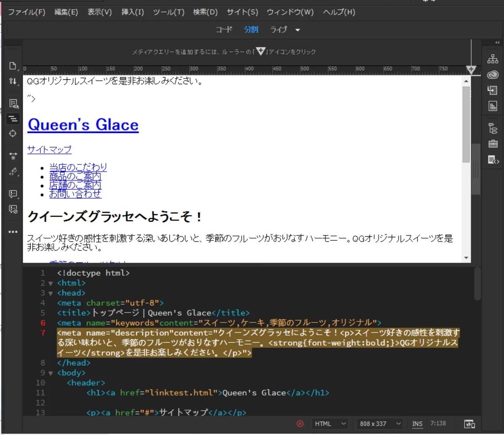The height and width of the screenshot is (435, 504).
Task: Open the CSS designer panel icon
Action: 492,106
